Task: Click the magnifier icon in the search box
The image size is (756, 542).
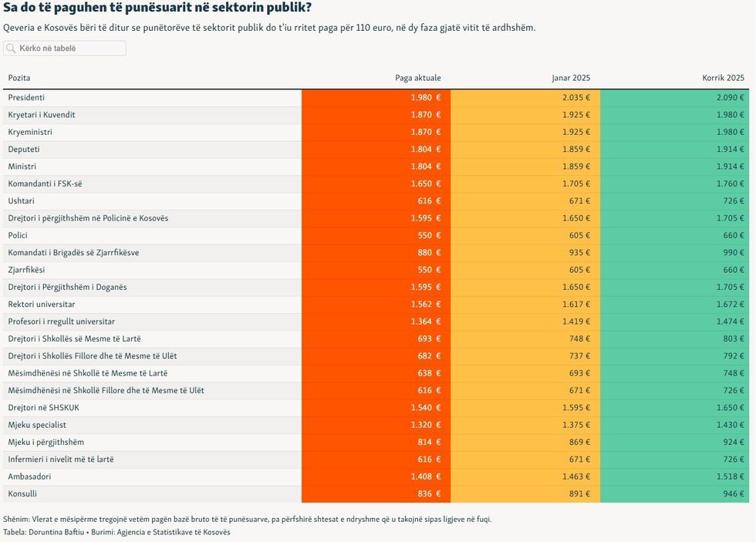Action: coord(11,49)
